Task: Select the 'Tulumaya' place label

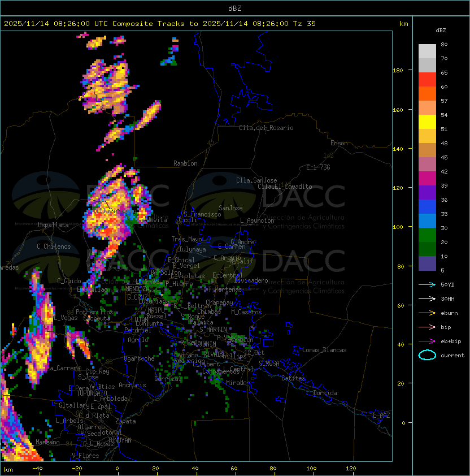Action: pyautogui.click(x=193, y=249)
